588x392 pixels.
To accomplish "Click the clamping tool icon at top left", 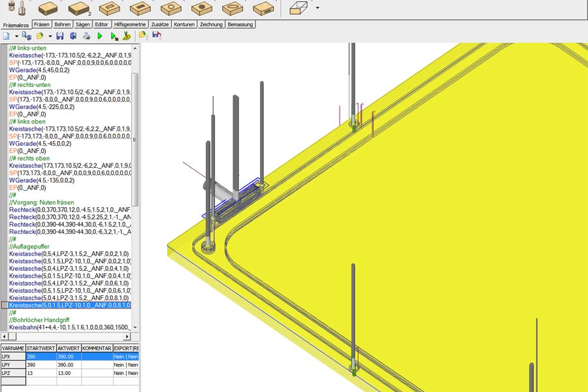I will pos(16,7).
